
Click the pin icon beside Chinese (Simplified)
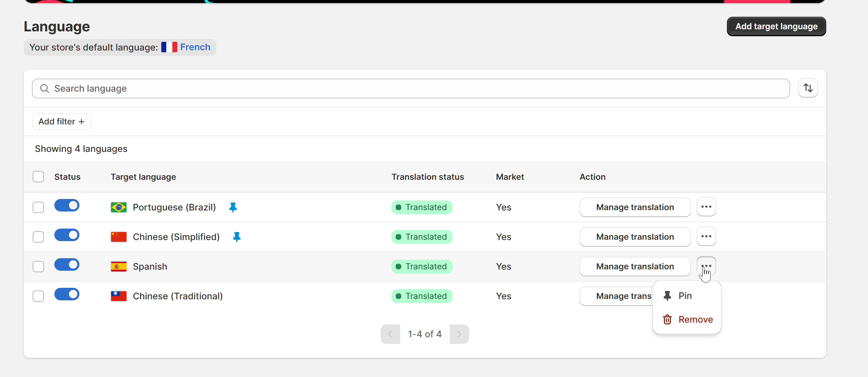[x=237, y=237]
